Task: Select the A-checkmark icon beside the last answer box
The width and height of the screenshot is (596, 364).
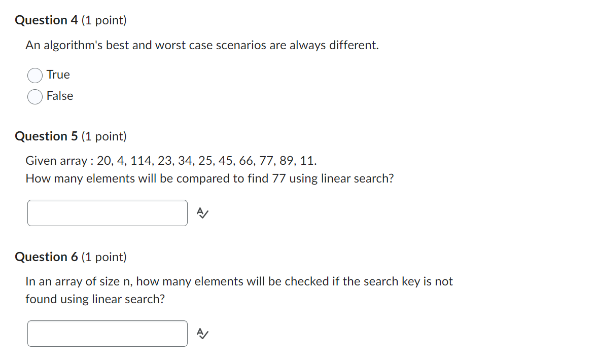Action: click(202, 334)
